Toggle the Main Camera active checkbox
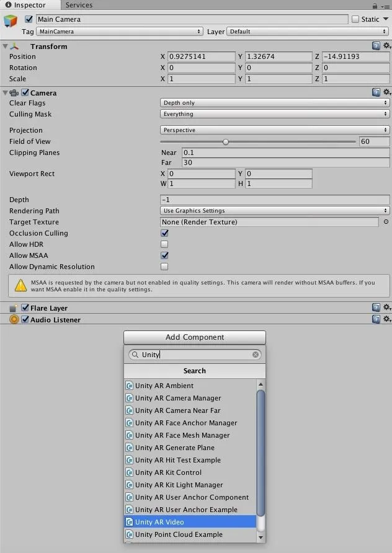392x553 pixels. pyautogui.click(x=29, y=19)
